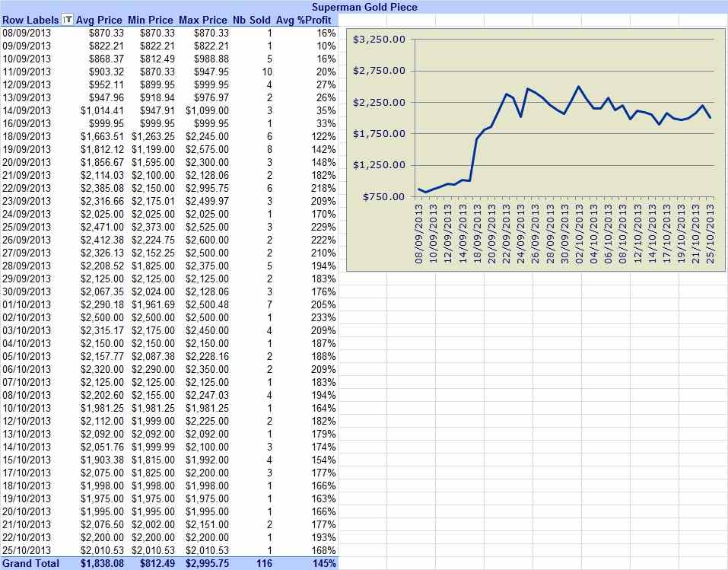The image size is (728, 570).
Task: Select the 25/10/2013 row label
Action: (x=27, y=550)
